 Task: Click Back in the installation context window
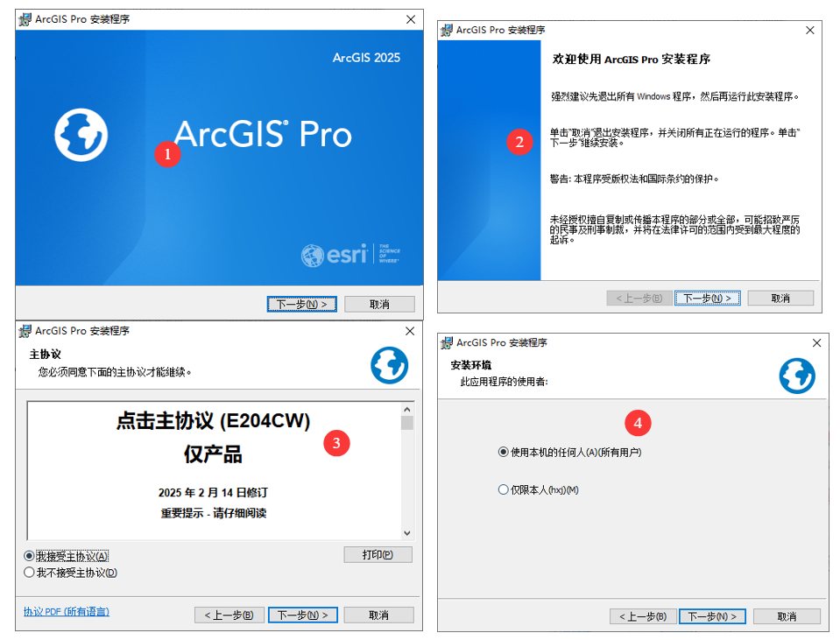tap(643, 616)
